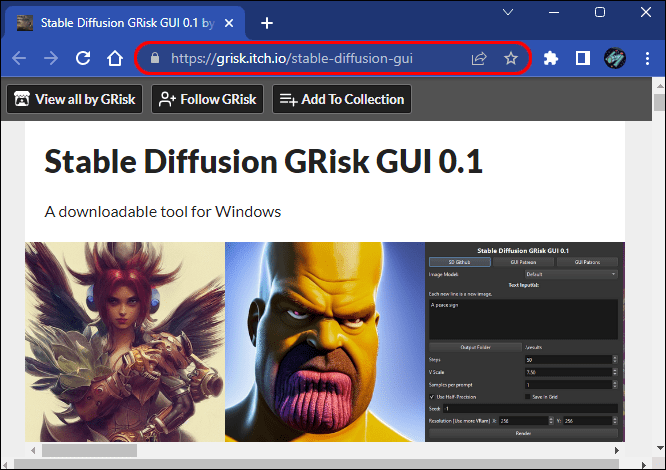Viewport: 666px width, 470px height.
Task: View site security lock information
Action: [x=155, y=58]
